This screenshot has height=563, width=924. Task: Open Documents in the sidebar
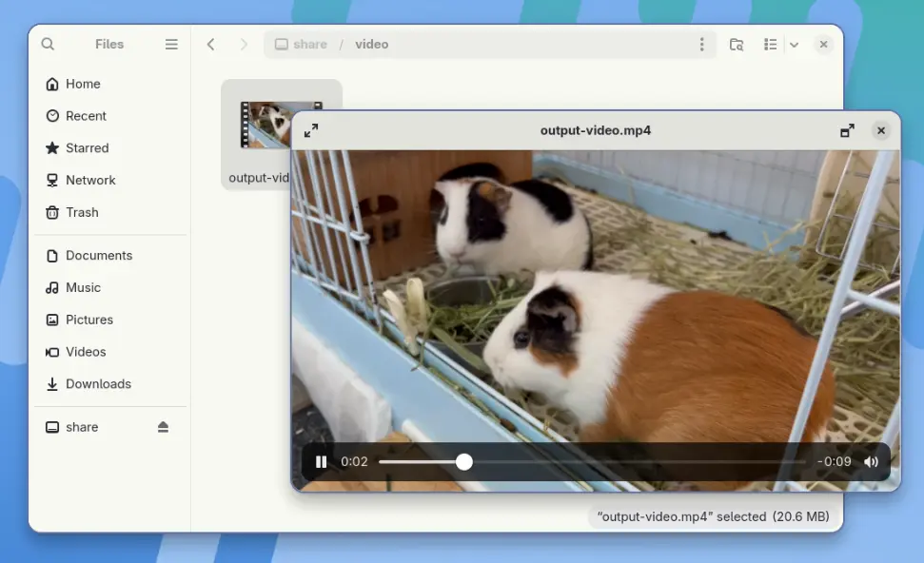point(110,256)
